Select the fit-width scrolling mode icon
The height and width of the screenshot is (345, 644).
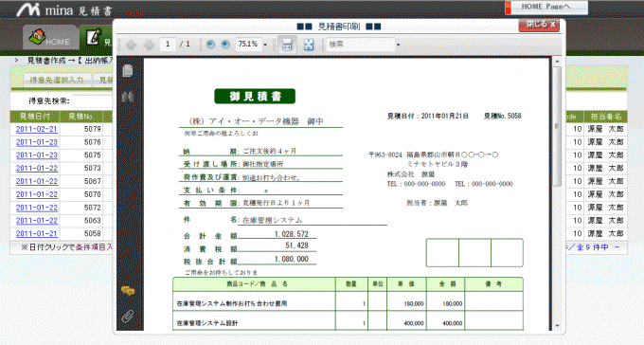287,45
